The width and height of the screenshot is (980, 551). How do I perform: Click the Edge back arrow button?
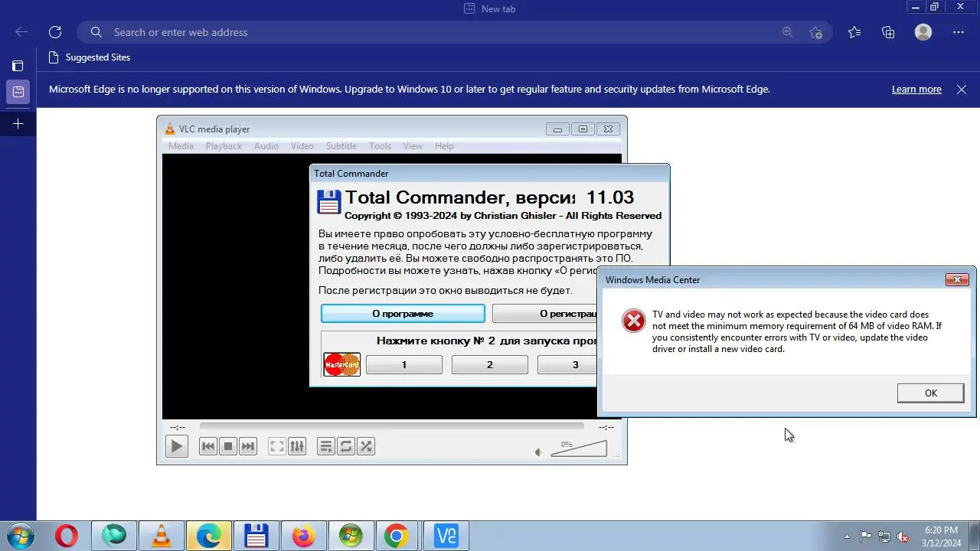(x=21, y=32)
